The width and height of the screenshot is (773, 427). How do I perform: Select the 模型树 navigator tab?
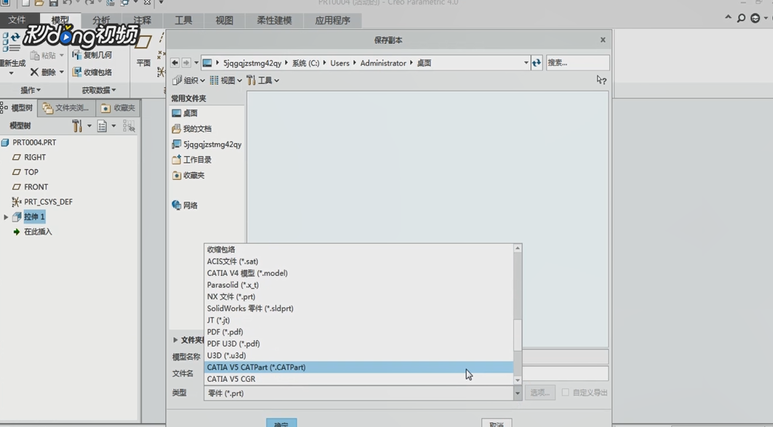click(18, 107)
